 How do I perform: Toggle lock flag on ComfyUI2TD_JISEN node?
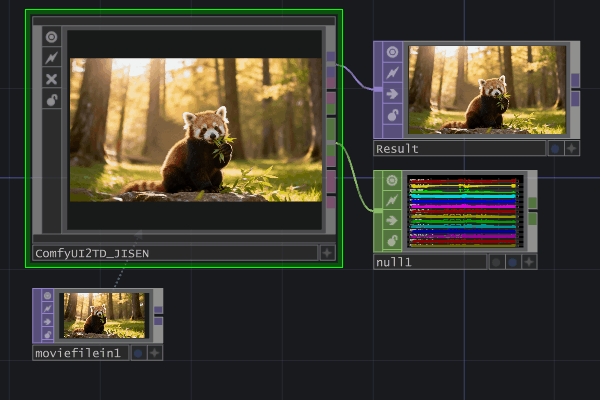click(52, 100)
